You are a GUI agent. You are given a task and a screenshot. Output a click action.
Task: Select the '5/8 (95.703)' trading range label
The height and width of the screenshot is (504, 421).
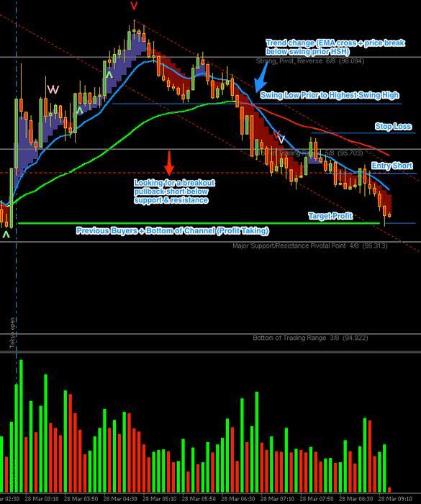344,153
